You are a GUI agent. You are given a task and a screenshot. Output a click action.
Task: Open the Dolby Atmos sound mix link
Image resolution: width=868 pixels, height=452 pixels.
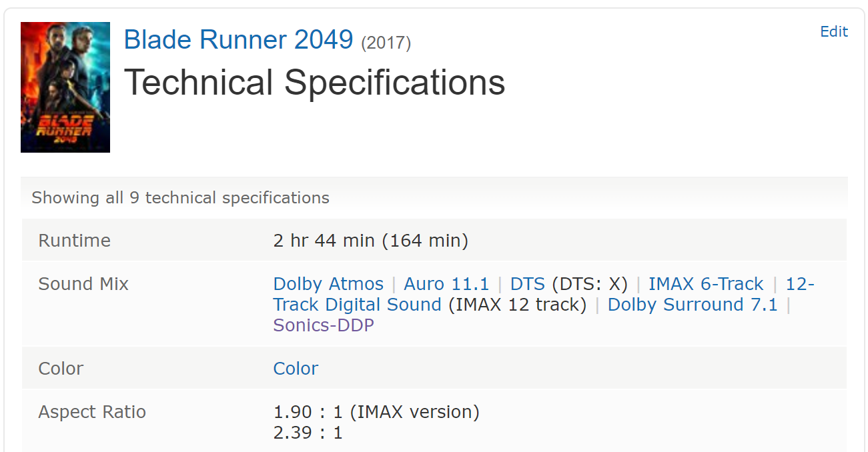coord(328,284)
